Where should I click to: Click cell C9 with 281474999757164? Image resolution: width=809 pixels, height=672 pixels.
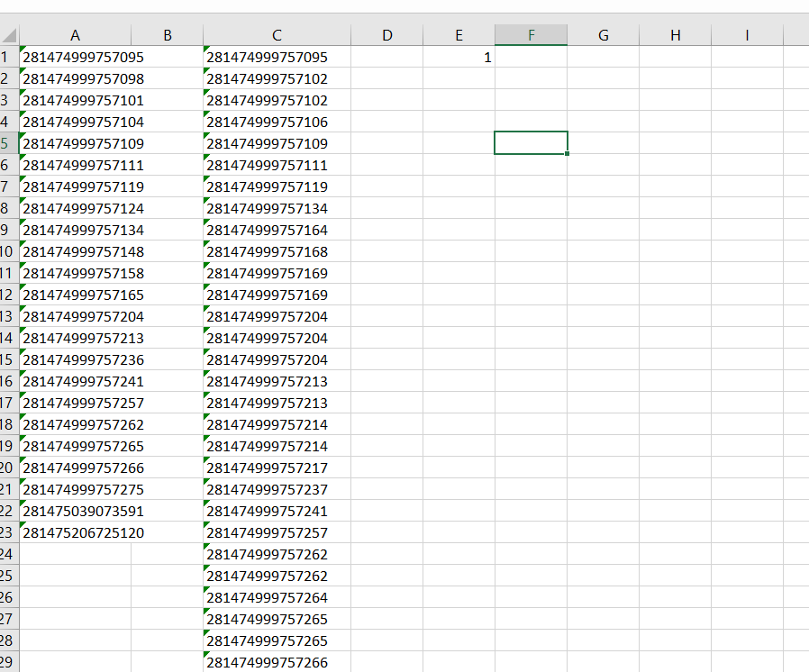277,230
